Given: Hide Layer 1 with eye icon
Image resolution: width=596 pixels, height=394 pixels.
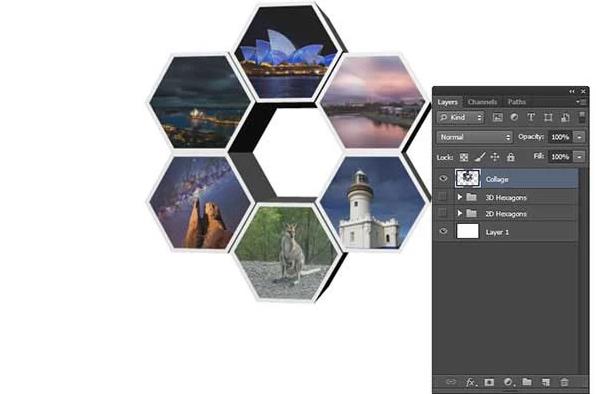Looking at the screenshot, I should 443,231.
